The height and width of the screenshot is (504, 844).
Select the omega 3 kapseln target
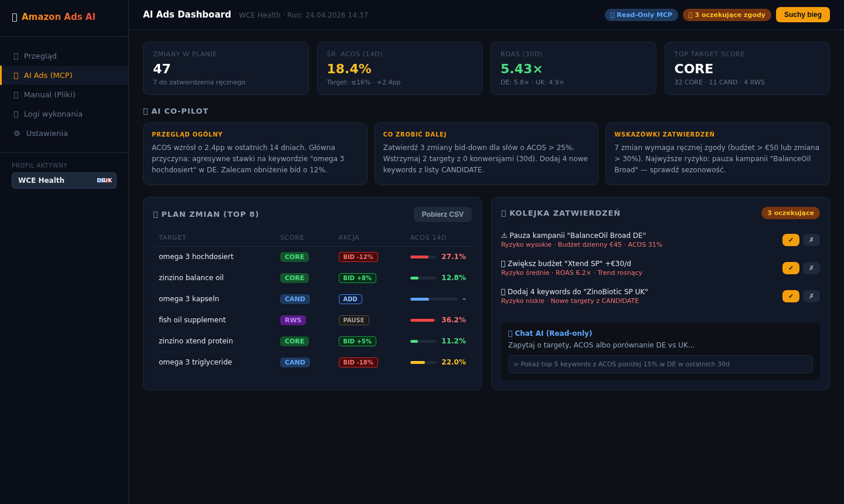pos(312,299)
